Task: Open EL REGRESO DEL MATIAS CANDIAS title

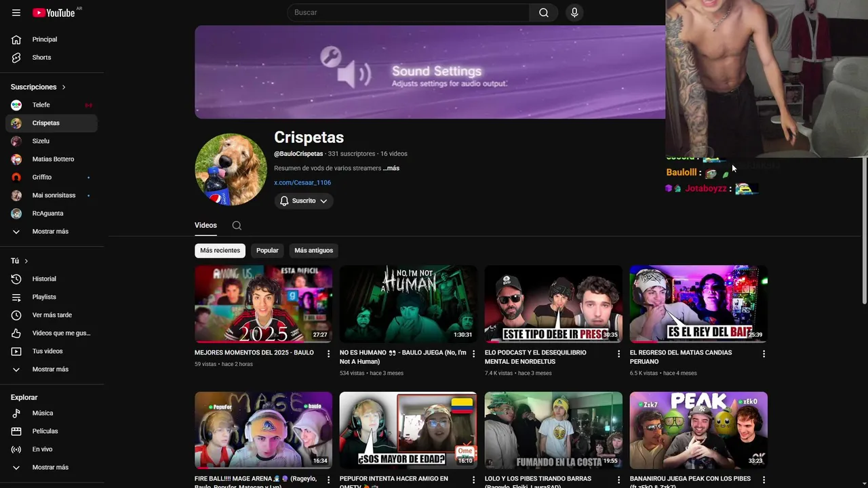Action: [681, 357]
